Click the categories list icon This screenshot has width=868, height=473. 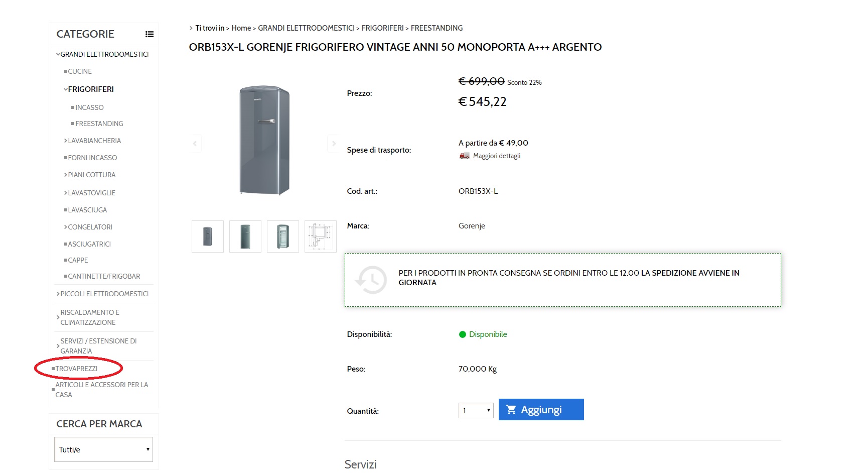click(149, 34)
